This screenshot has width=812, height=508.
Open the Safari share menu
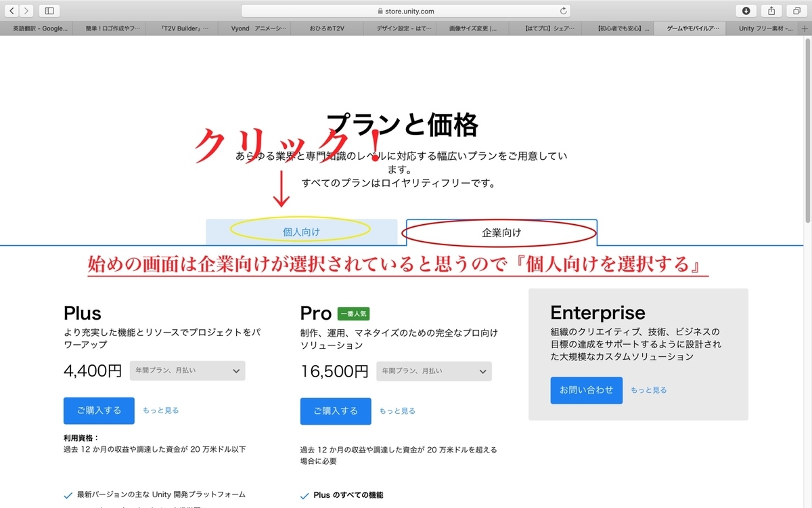pos(771,11)
